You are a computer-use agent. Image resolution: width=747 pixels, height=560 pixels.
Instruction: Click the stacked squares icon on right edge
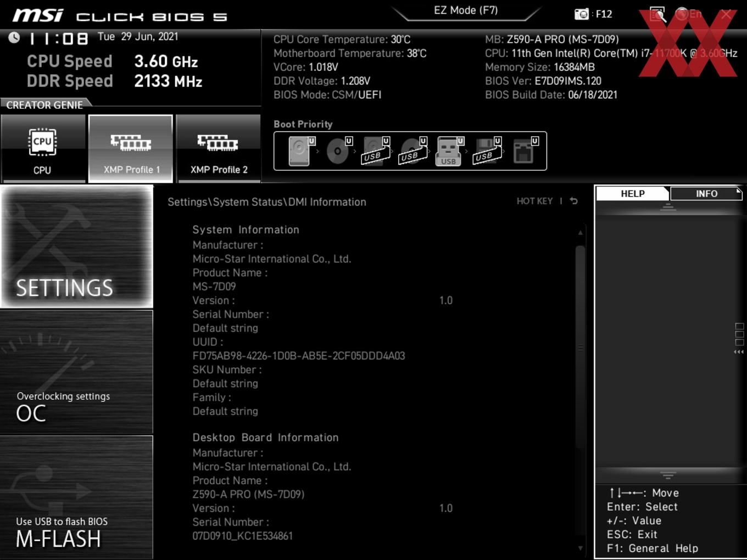coord(739,334)
